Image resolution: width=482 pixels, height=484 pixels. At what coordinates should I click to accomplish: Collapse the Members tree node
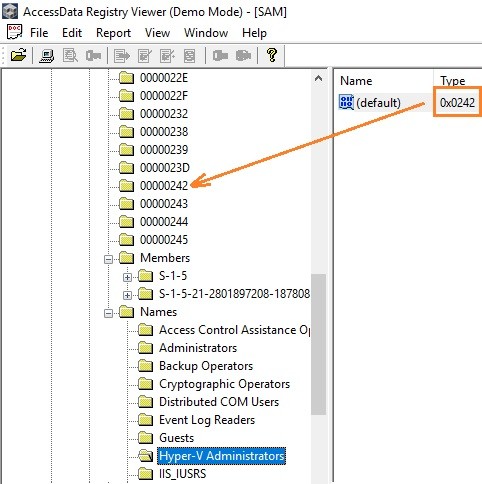pos(108,259)
